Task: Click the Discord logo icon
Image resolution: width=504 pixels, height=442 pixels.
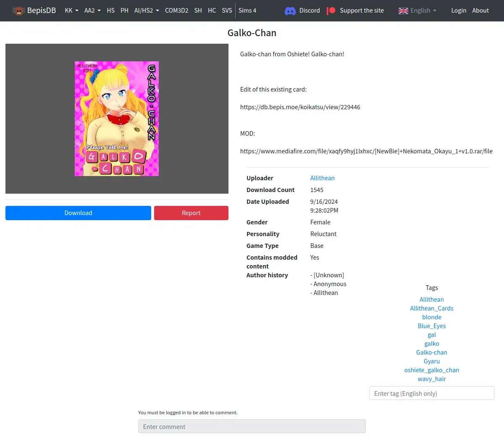Action: (x=290, y=11)
